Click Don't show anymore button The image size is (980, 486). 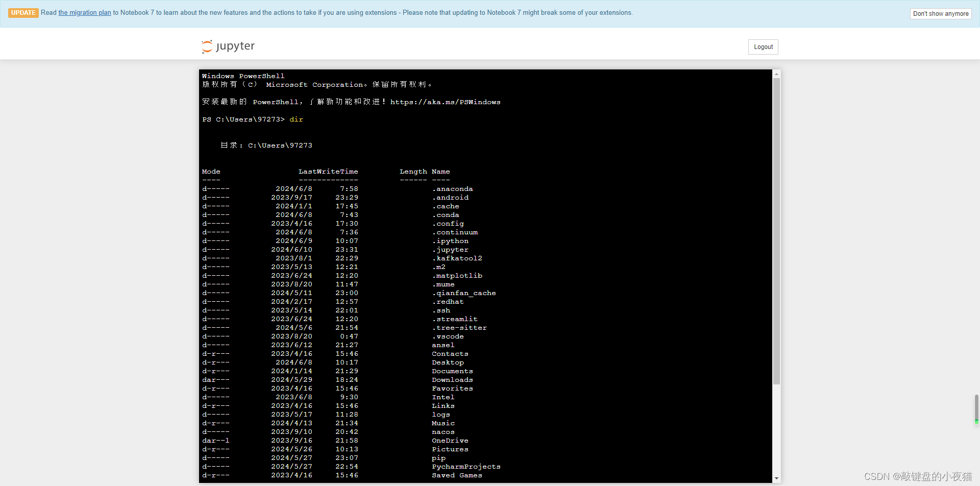(941, 14)
